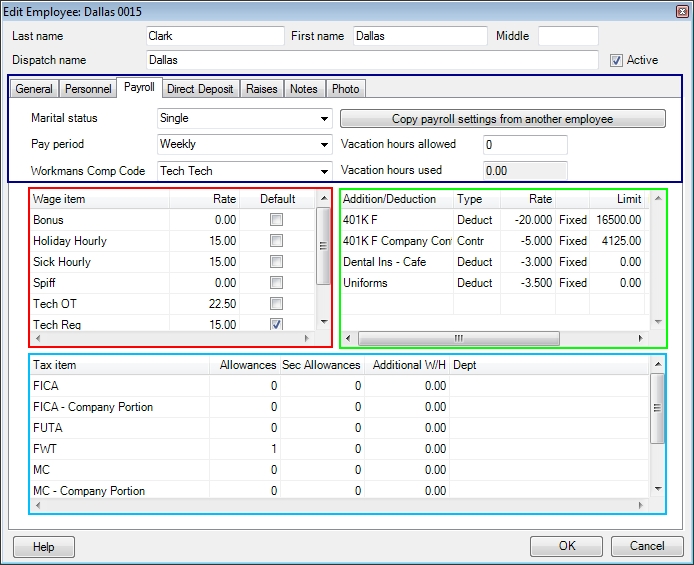Click the wage item list scroll up arrow

[x=324, y=198]
